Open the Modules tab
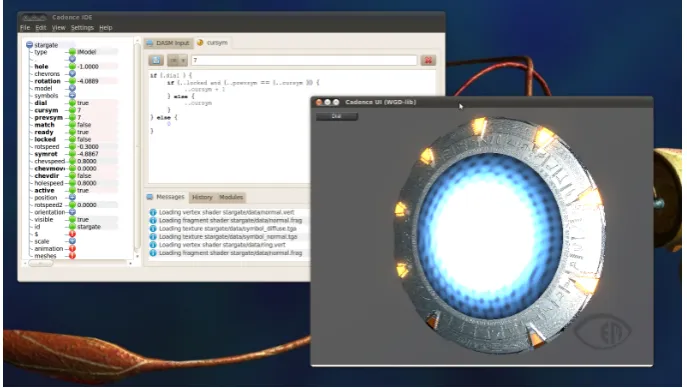The width and height of the screenshot is (687, 388). click(x=231, y=198)
